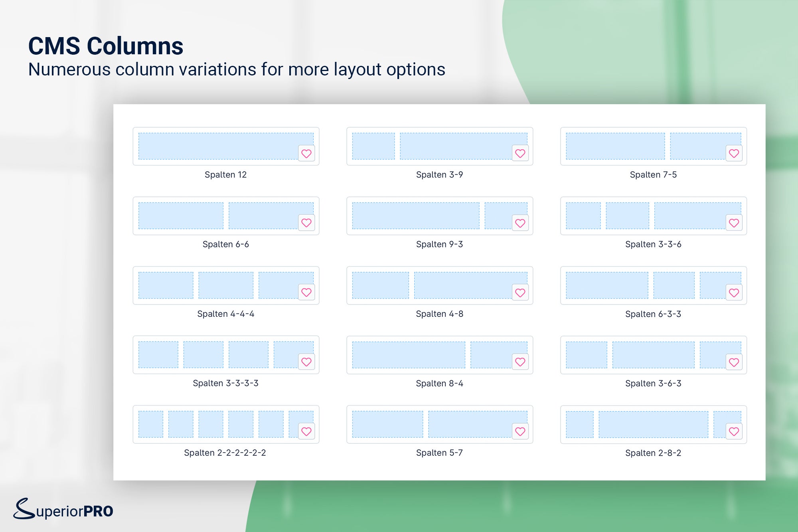Favorite the Spalten 3-3-3-3 layout heart icon

[x=306, y=362]
